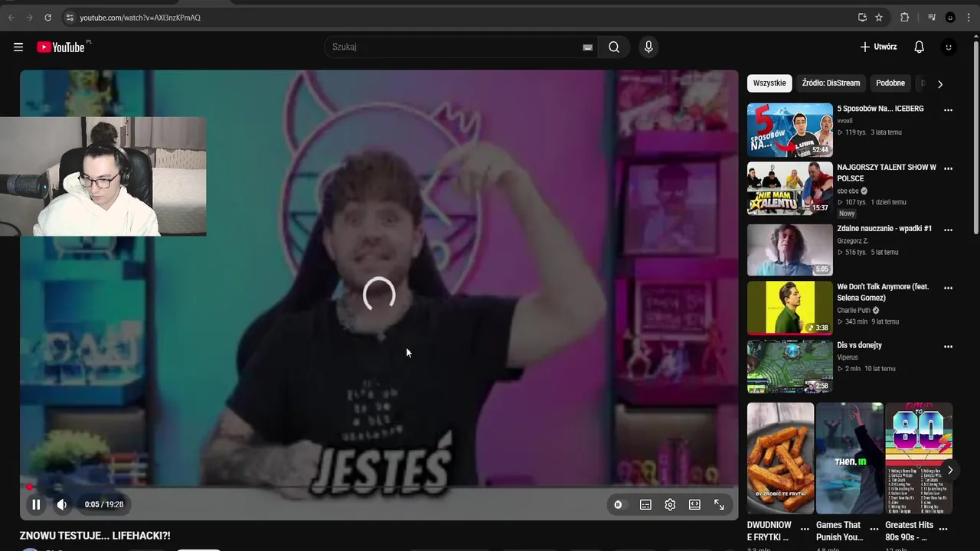The image size is (980, 551).
Task: Click the search magnifier button
Action: 614,47
